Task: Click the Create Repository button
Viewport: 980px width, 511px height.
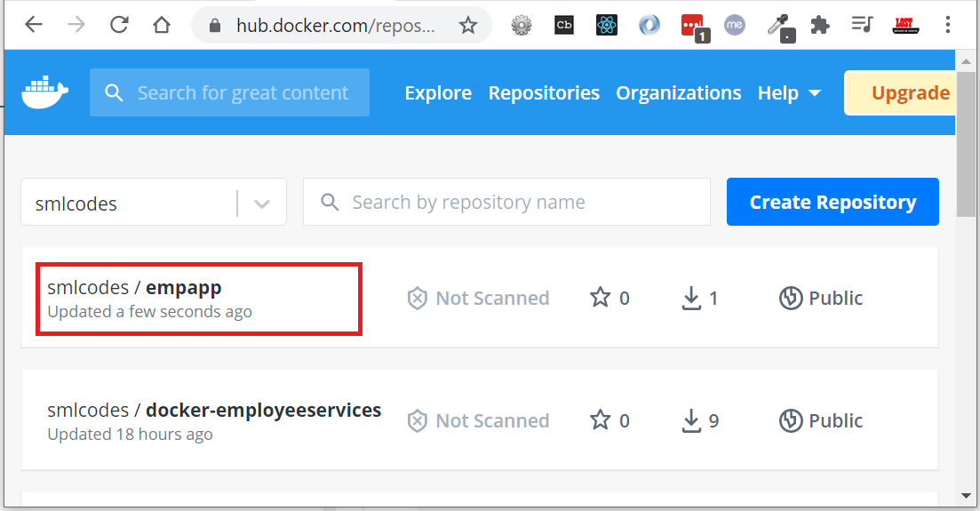Action: pyautogui.click(x=833, y=202)
